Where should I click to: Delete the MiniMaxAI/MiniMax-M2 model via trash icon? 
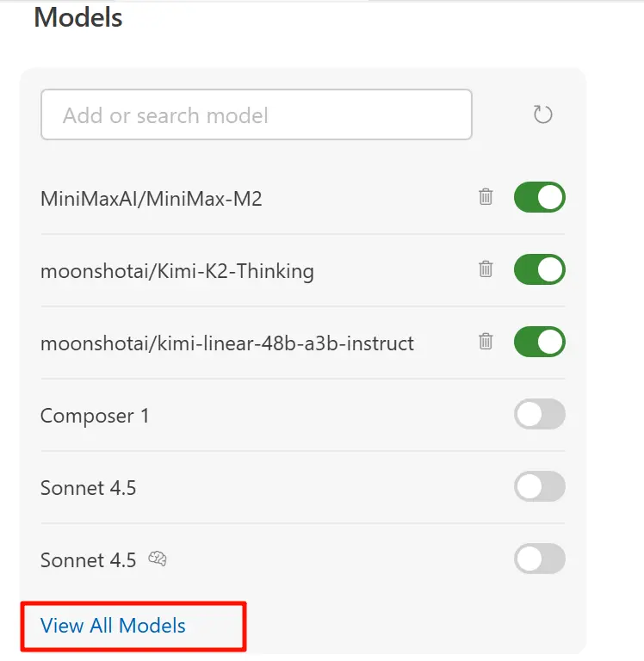(486, 197)
